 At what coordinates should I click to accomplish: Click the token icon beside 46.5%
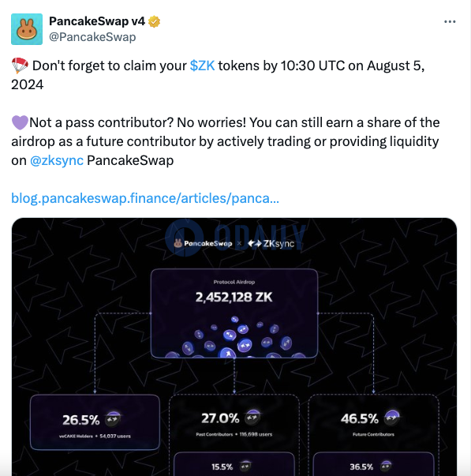pos(391,418)
